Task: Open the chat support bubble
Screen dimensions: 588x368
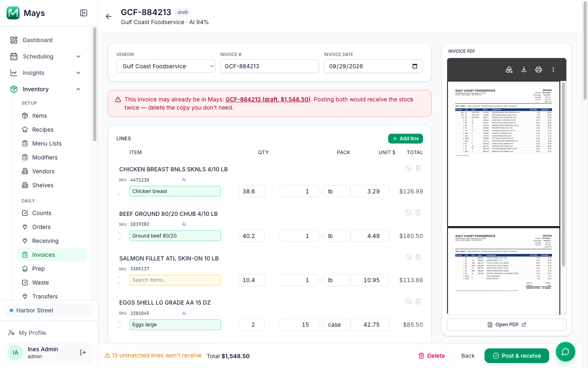Action: (x=566, y=352)
